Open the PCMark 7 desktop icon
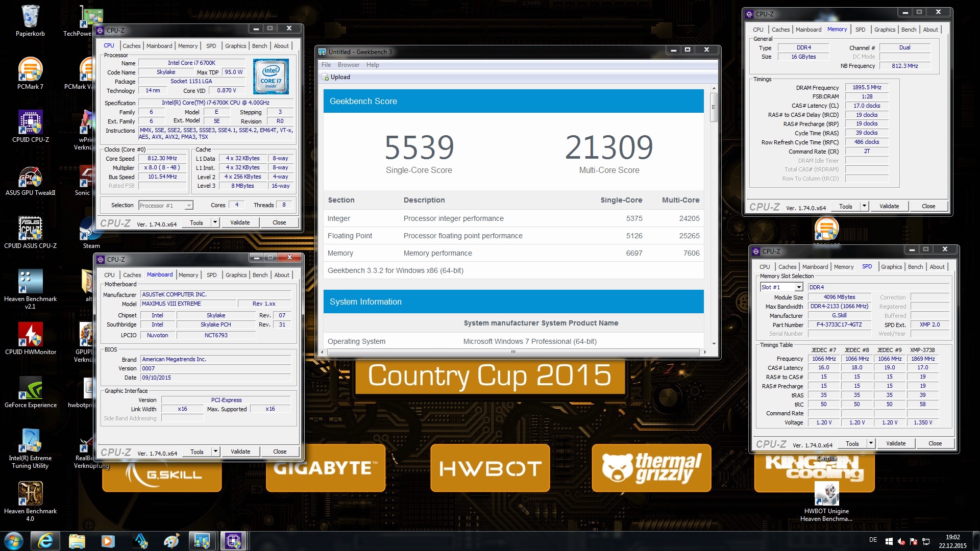Viewport: 980px width, 551px height. tap(30, 73)
